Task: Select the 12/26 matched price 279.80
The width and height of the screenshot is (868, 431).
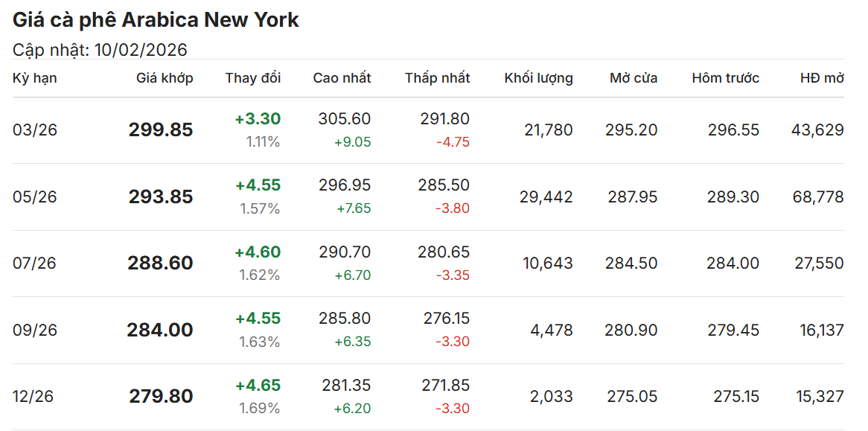Action: [x=161, y=396]
